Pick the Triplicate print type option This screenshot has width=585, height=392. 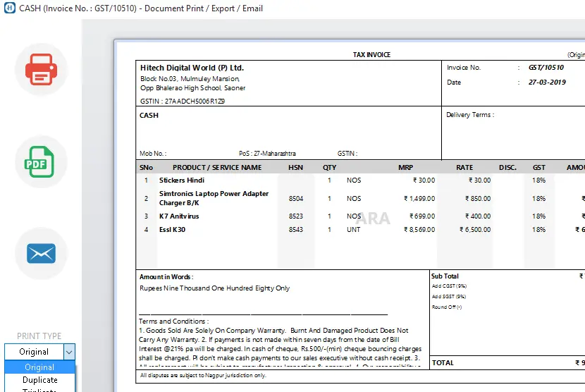40,390
